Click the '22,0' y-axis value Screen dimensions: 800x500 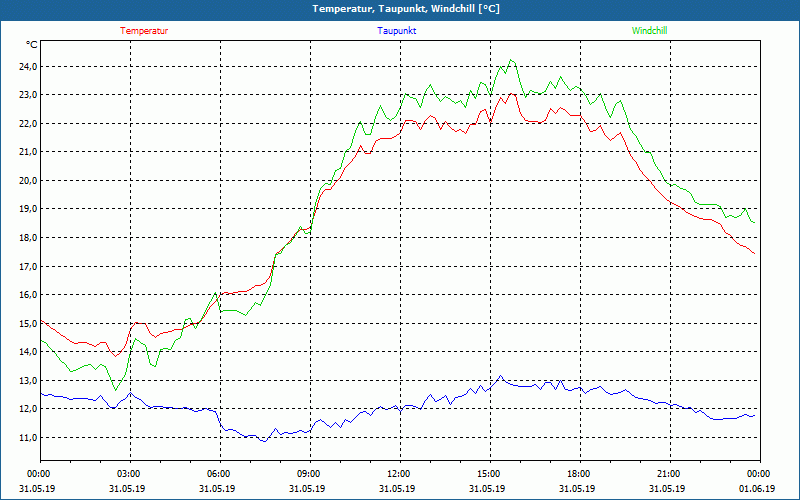[28, 123]
